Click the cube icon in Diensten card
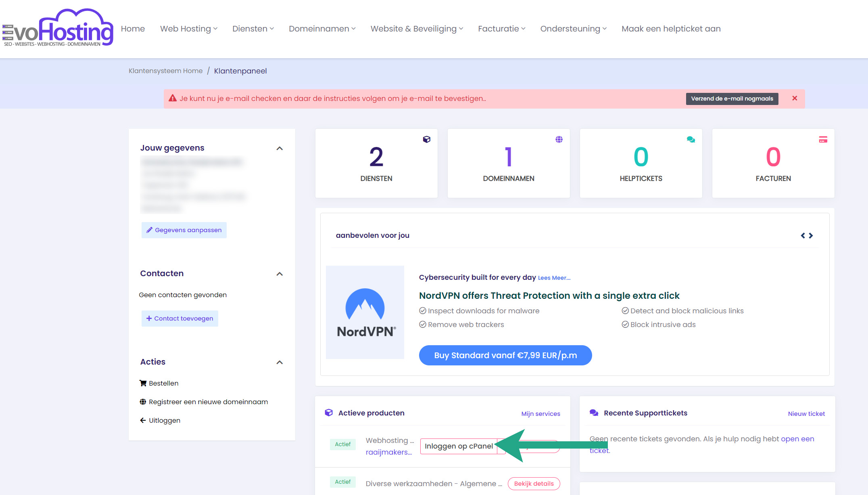 click(426, 139)
